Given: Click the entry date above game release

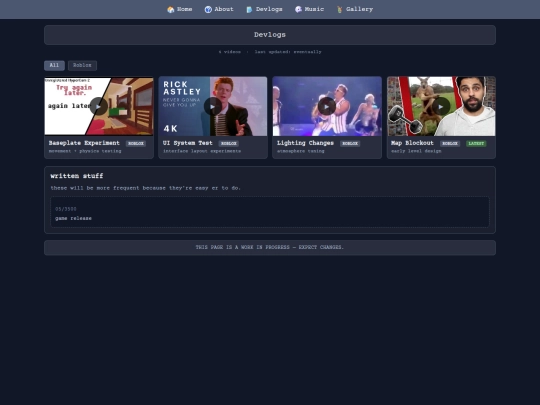Looking at the screenshot, I should 66,209.
